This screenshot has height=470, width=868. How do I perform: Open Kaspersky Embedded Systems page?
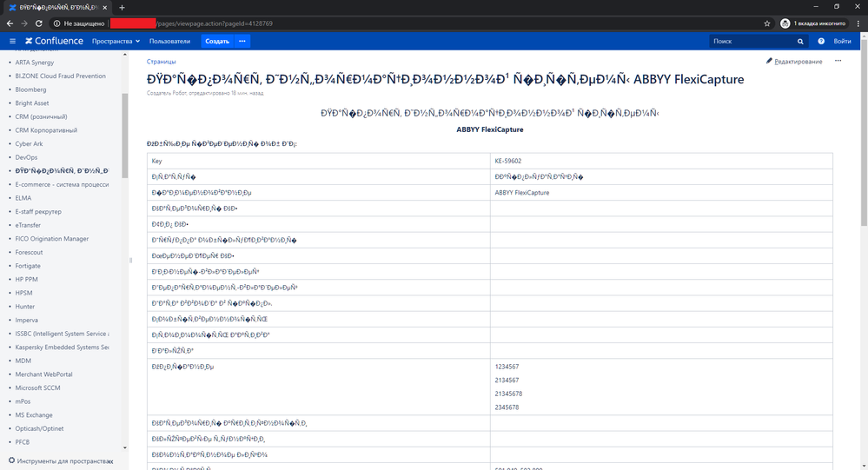(62, 348)
